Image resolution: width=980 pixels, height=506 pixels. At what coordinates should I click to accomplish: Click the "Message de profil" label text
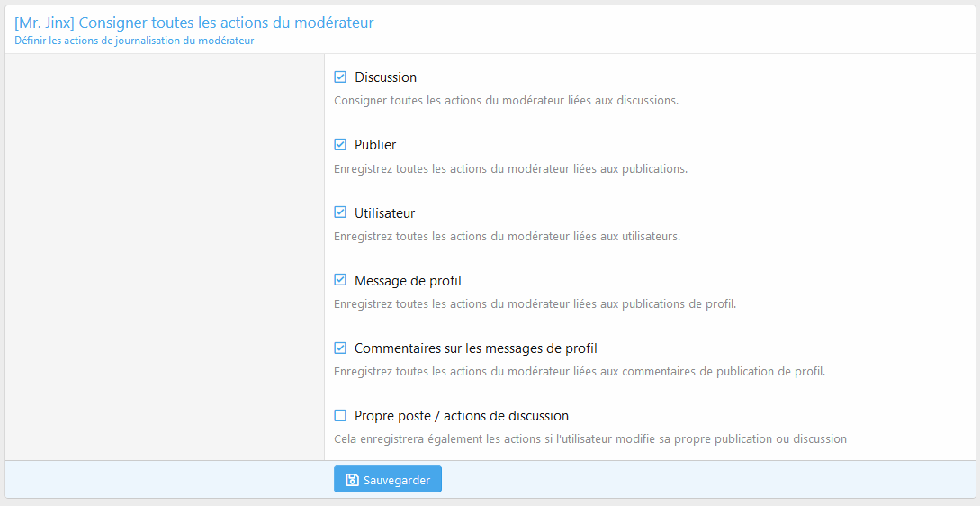[x=408, y=281]
